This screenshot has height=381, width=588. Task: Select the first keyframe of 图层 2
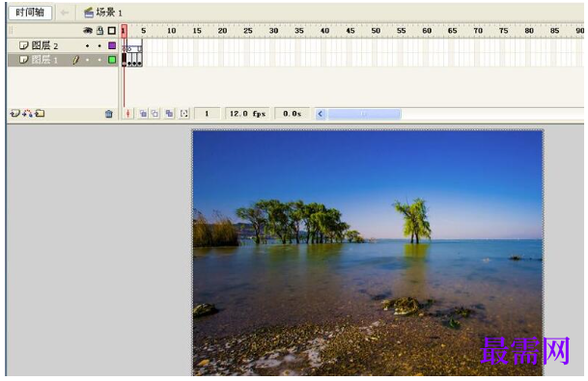click(x=125, y=46)
